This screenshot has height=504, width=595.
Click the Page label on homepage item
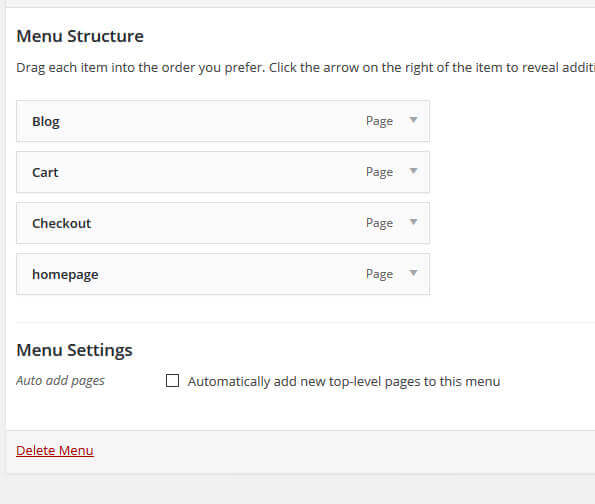click(379, 274)
